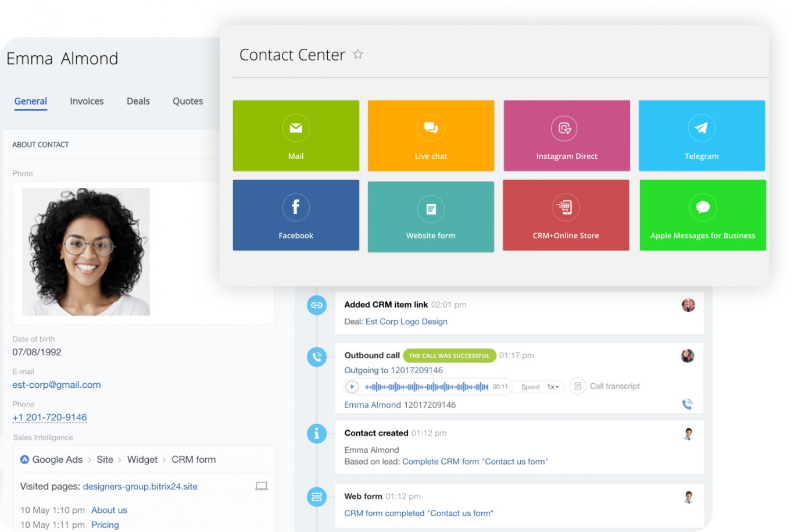Click the CRM item link icon in timeline
Viewport: 794px width, 532px height.
tap(317, 305)
